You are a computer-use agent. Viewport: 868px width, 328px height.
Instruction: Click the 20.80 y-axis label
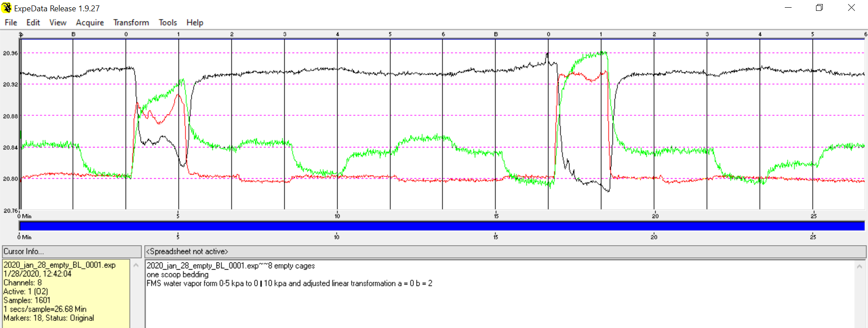coord(10,179)
